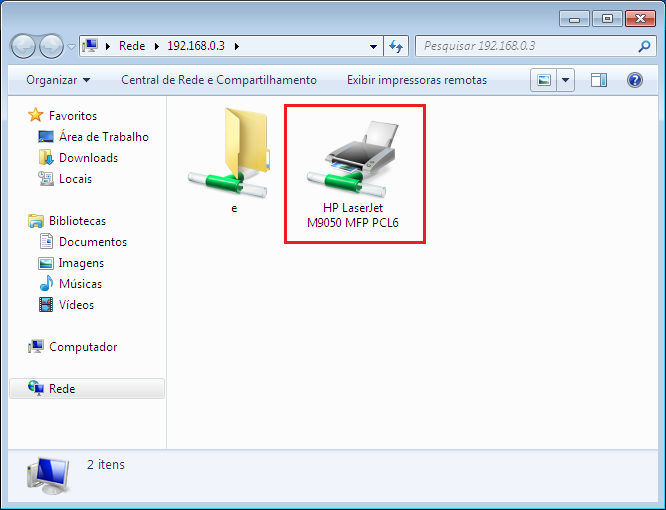Image resolution: width=666 pixels, height=510 pixels.
Task: Minimize the Explorer window
Action: [574, 19]
